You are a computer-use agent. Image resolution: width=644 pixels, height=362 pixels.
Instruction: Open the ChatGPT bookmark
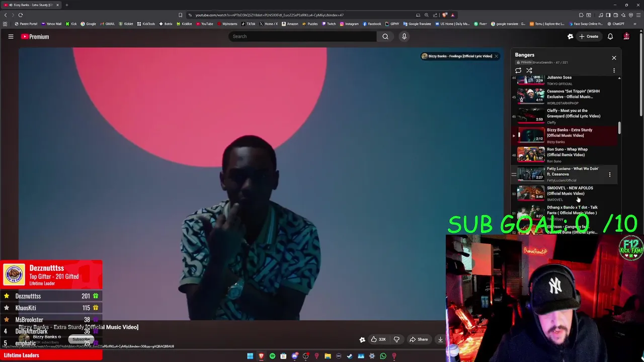[616, 24]
